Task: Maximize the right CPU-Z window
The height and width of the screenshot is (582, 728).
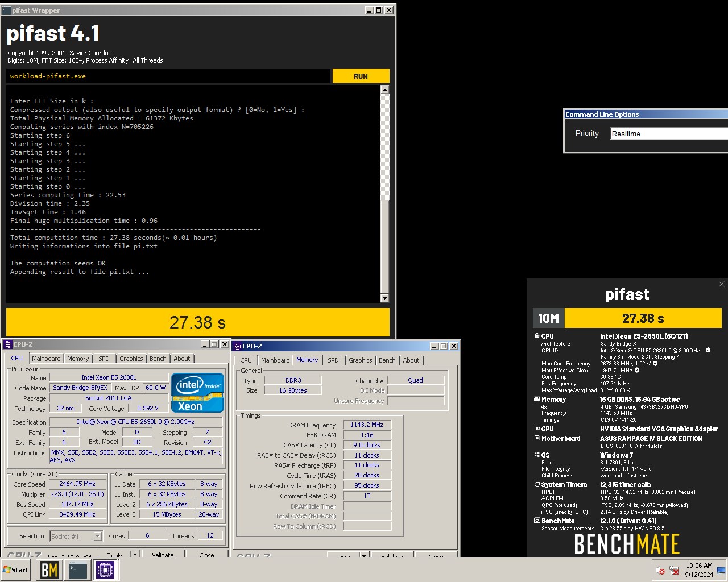Action: 444,346
